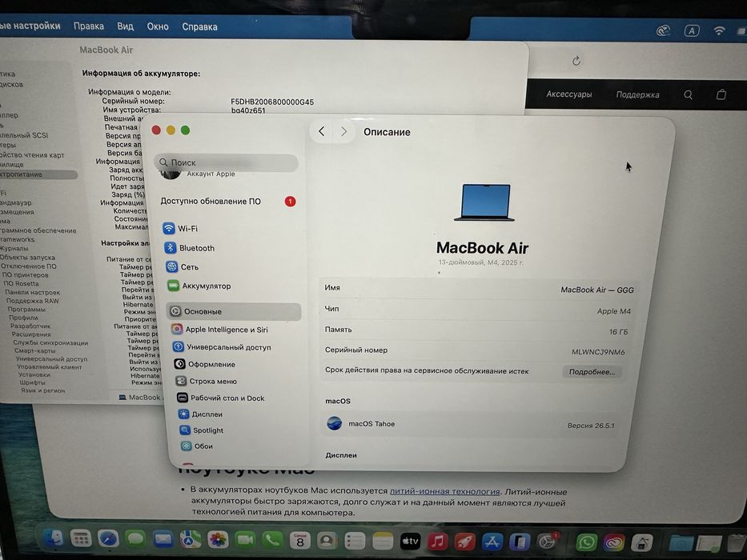Open the Справка menu
This screenshot has width=747, height=560.
tap(199, 27)
